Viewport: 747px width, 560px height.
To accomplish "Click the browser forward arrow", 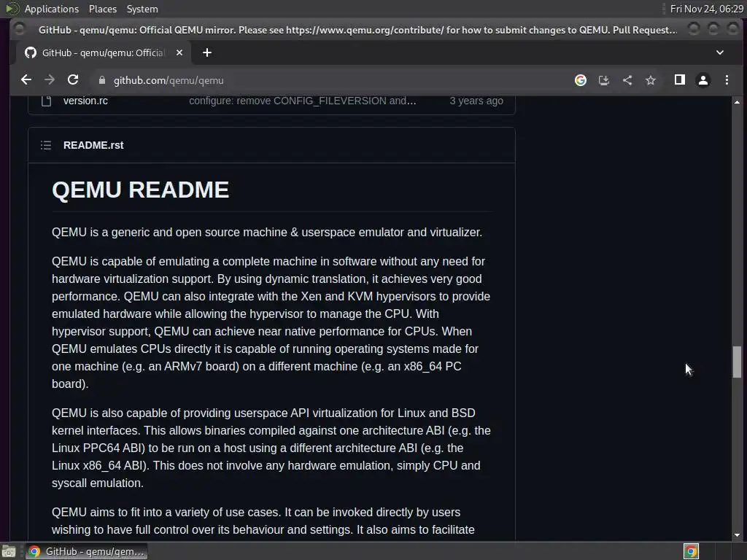I will 50,80.
